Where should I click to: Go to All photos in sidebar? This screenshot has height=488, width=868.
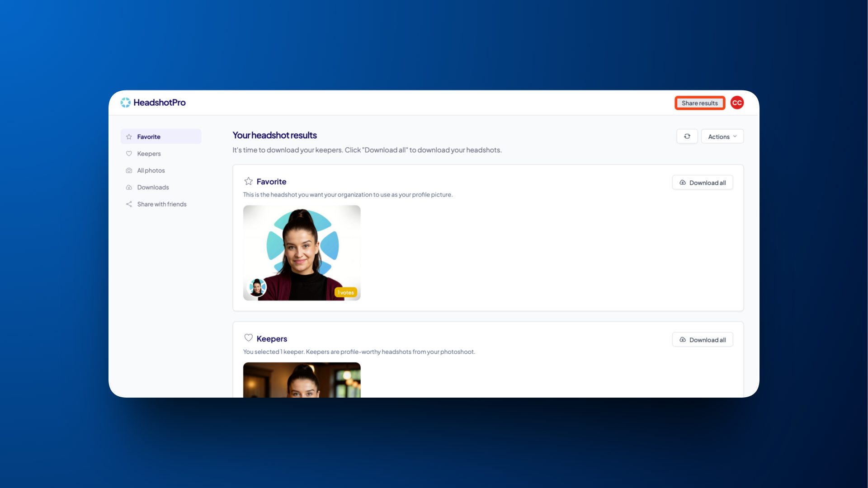pyautogui.click(x=151, y=170)
